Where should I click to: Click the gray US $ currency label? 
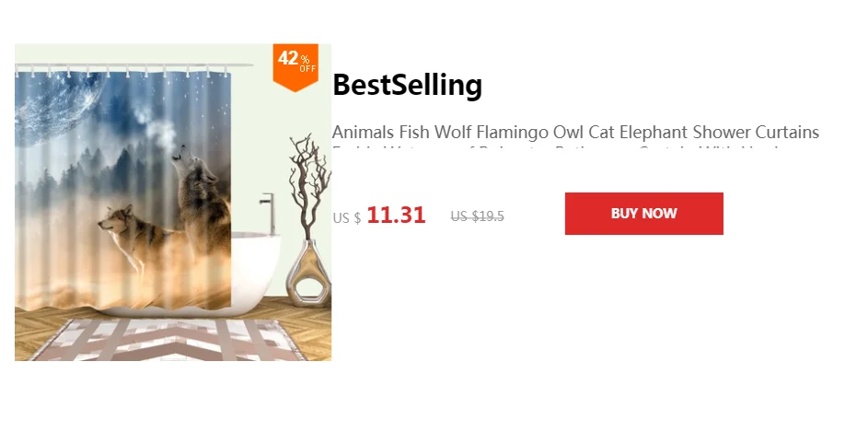click(x=346, y=217)
